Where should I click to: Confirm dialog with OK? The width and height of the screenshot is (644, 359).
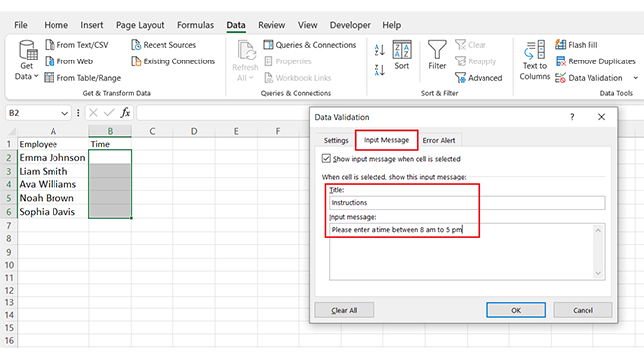click(x=516, y=310)
